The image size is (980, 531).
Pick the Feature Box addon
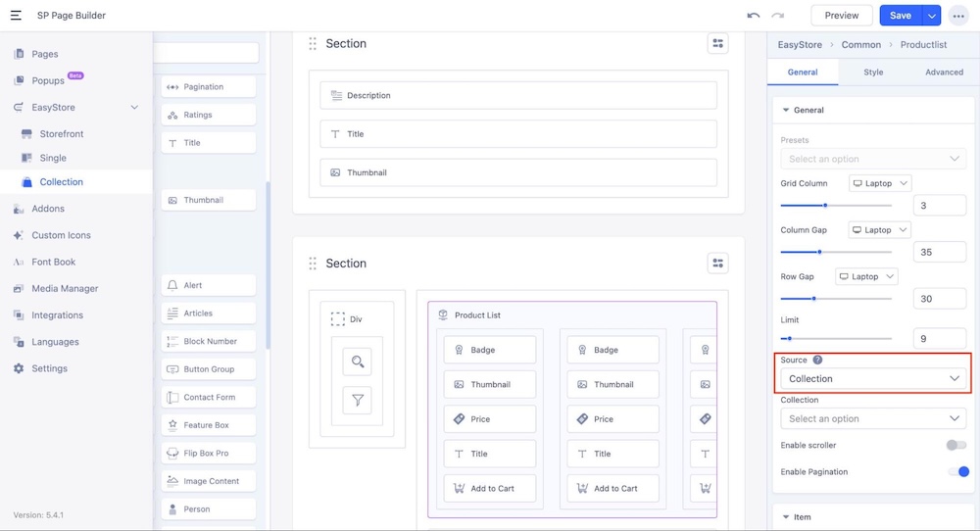(x=209, y=425)
